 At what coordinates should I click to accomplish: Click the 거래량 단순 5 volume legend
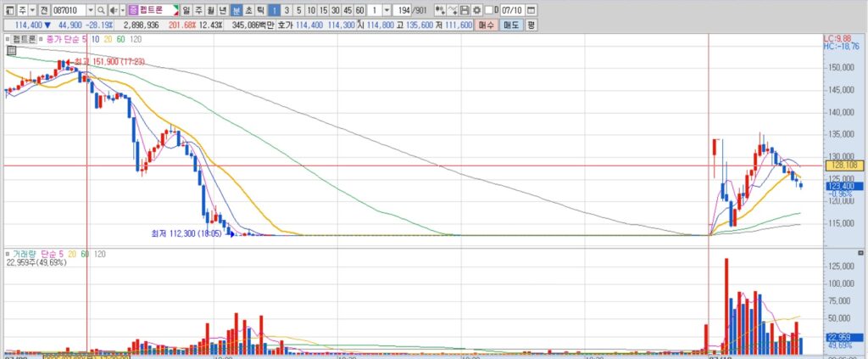38,254
